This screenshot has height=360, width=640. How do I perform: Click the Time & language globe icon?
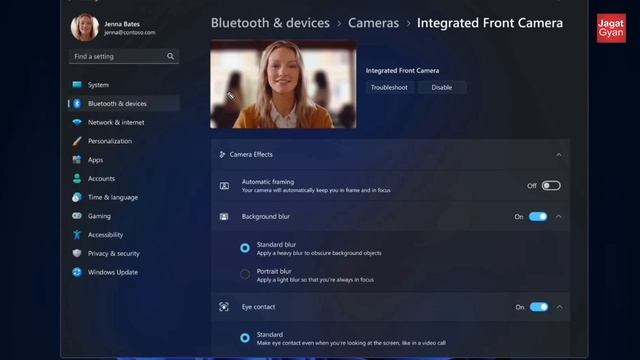click(x=77, y=197)
